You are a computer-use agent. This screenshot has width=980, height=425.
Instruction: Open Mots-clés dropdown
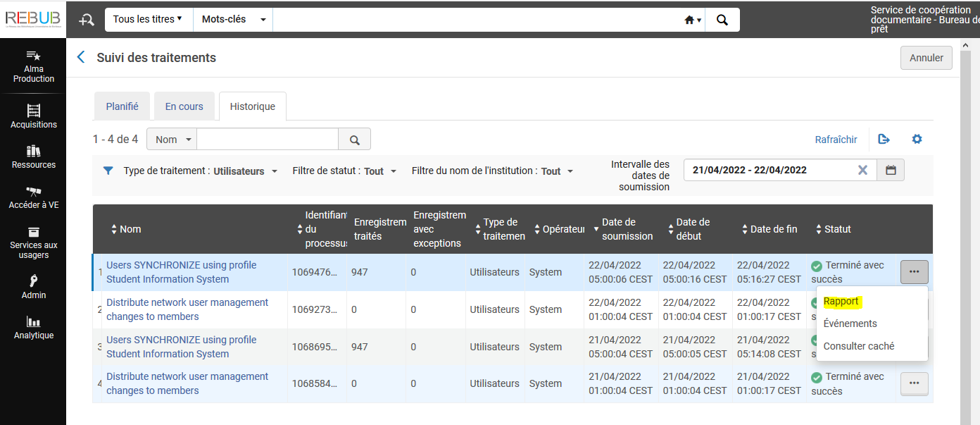(x=234, y=20)
